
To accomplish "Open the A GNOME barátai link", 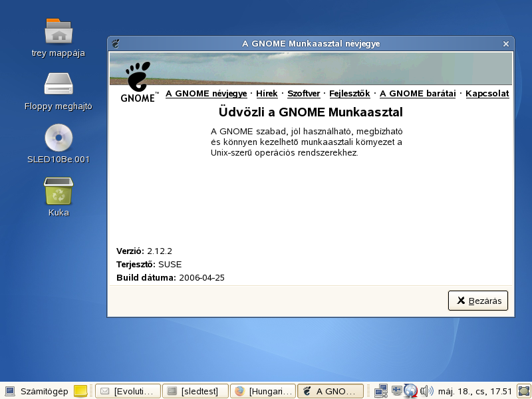I will (x=418, y=94).
